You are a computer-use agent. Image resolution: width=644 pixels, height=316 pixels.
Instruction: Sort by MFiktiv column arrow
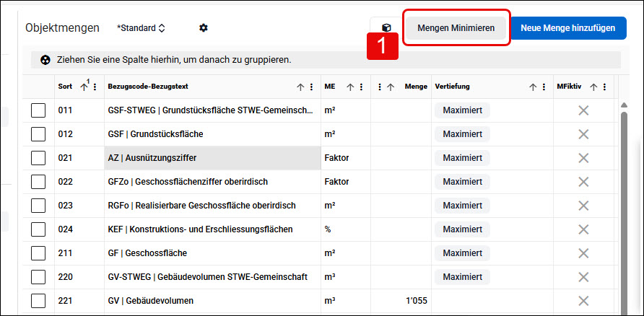pos(593,87)
